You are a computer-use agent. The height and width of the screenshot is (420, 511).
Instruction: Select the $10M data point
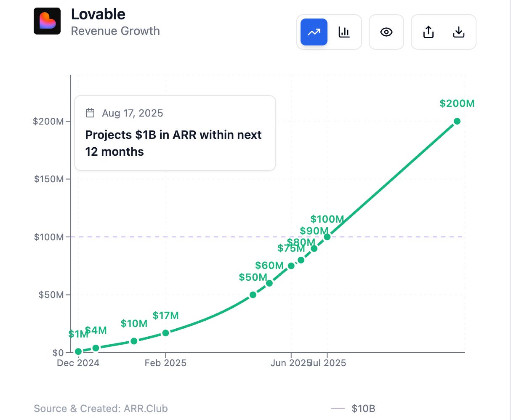coord(134,341)
